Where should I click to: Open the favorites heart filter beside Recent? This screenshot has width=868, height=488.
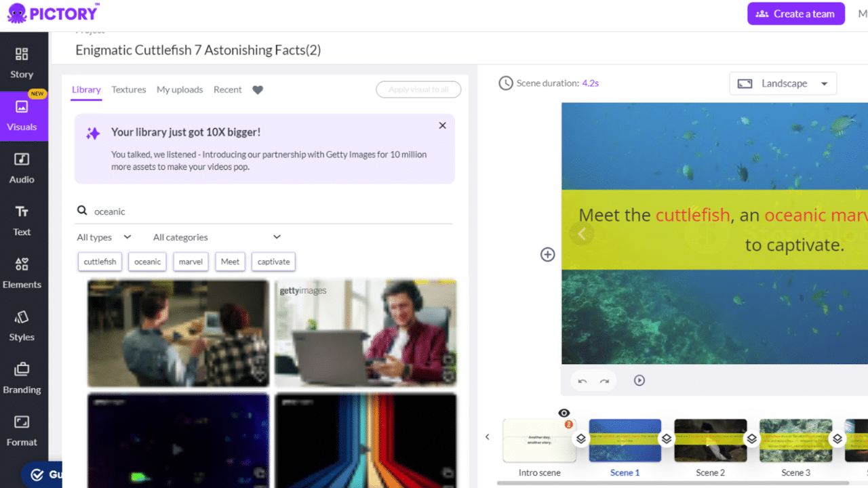point(258,89)
